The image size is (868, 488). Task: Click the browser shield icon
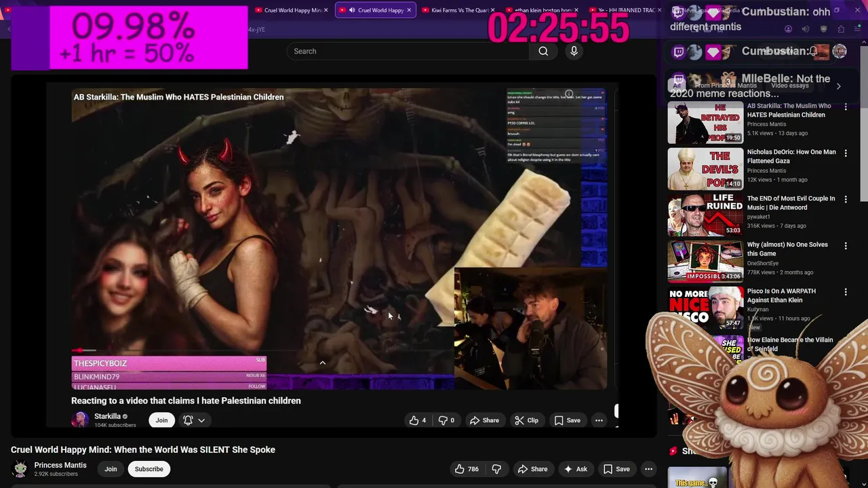[x=823, y=29]
